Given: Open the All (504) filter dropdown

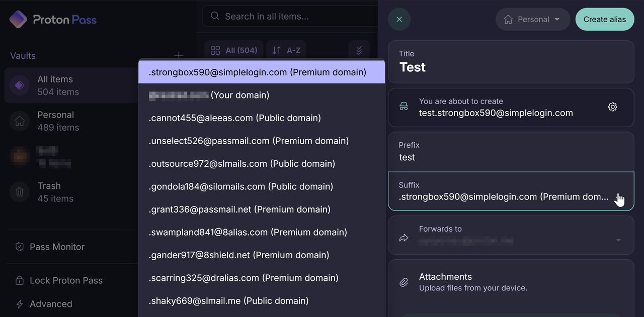Looking at the screenshot, I should [x=234, y=50].
